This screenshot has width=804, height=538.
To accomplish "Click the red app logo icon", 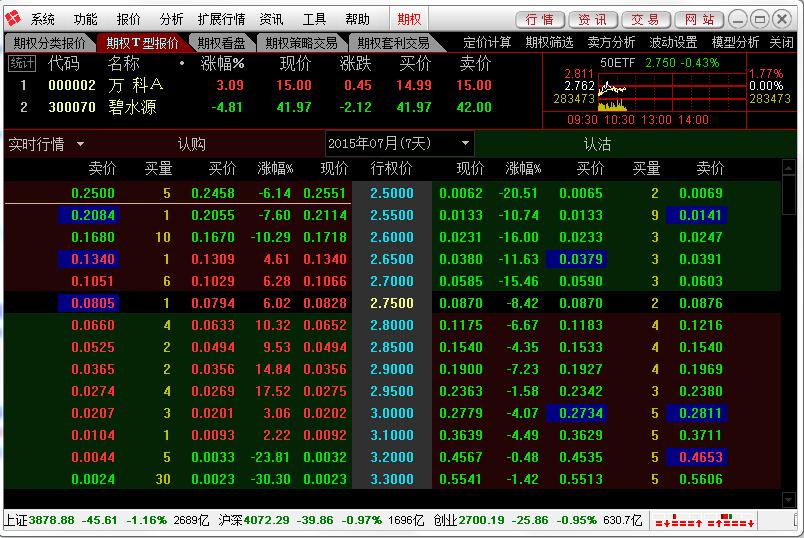I will point(13,19).
